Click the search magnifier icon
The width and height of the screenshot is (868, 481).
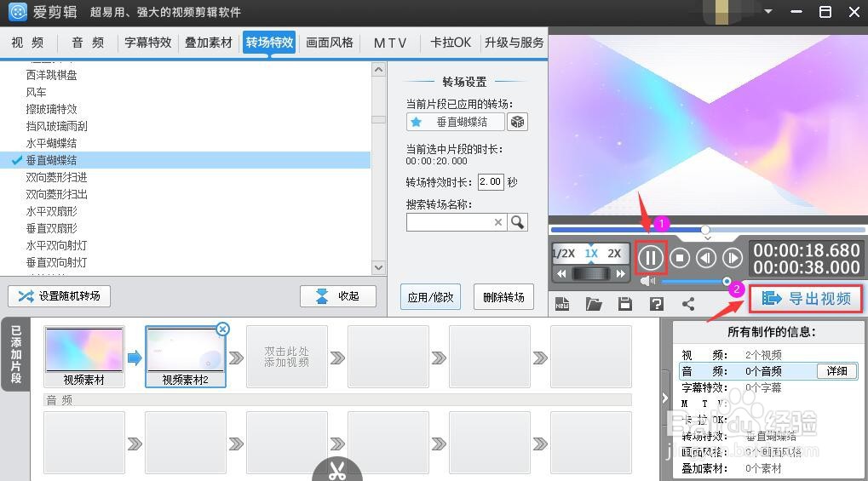click(x=518, y=222)
